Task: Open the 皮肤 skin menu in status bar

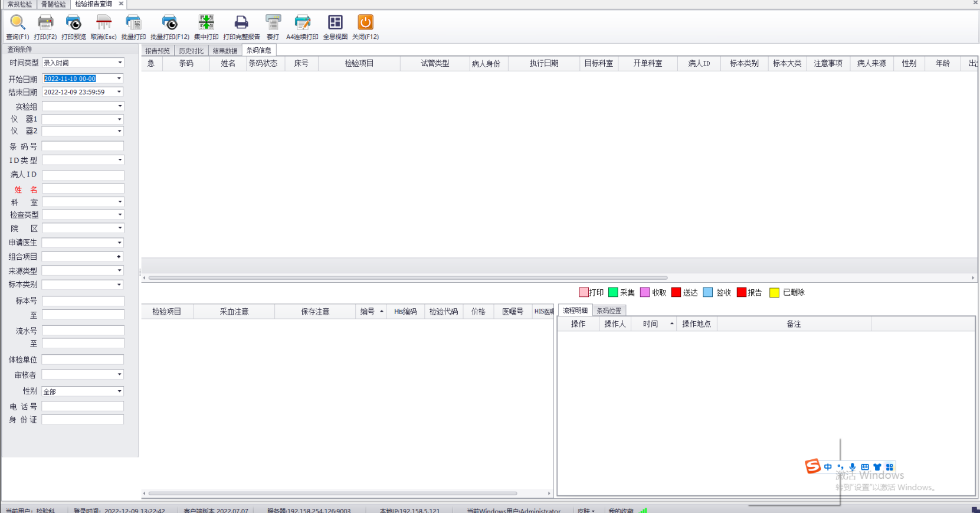Action: [x=586, y=510]
